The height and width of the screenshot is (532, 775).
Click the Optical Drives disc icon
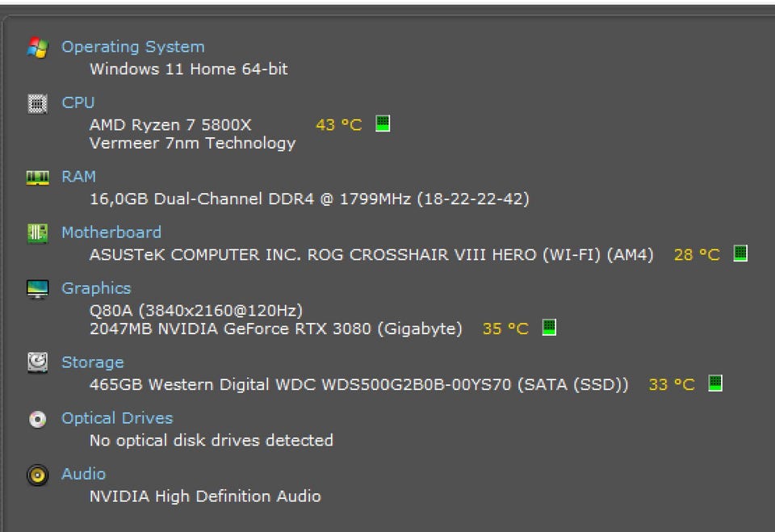coord(37,419)
